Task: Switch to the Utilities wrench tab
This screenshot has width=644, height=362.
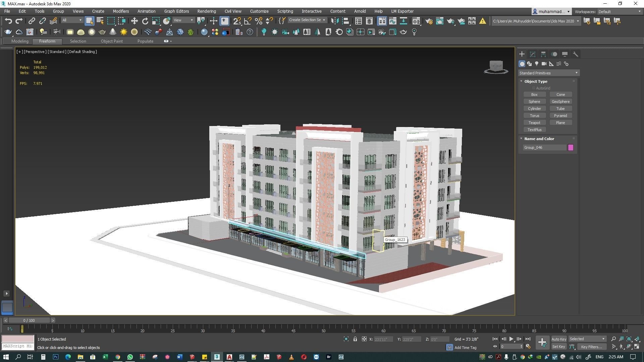Action: (576, 54)
